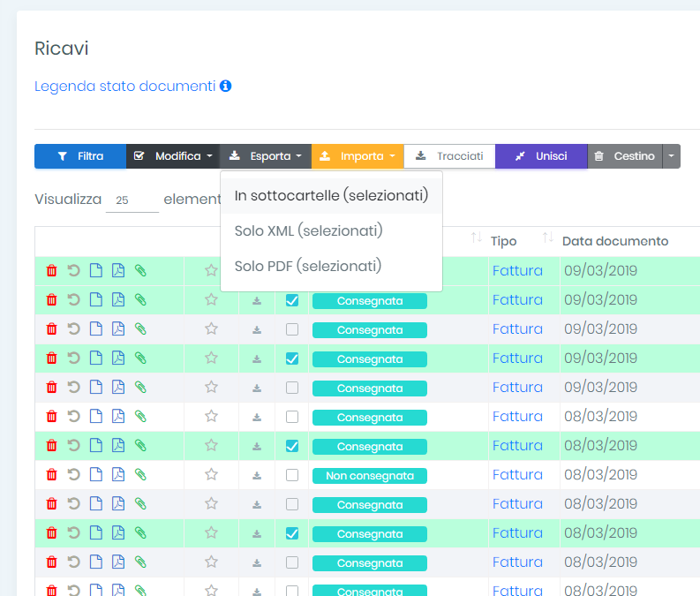
Task: Click the undo arrow in the row directly below Non consegnata
Action: 73,503
